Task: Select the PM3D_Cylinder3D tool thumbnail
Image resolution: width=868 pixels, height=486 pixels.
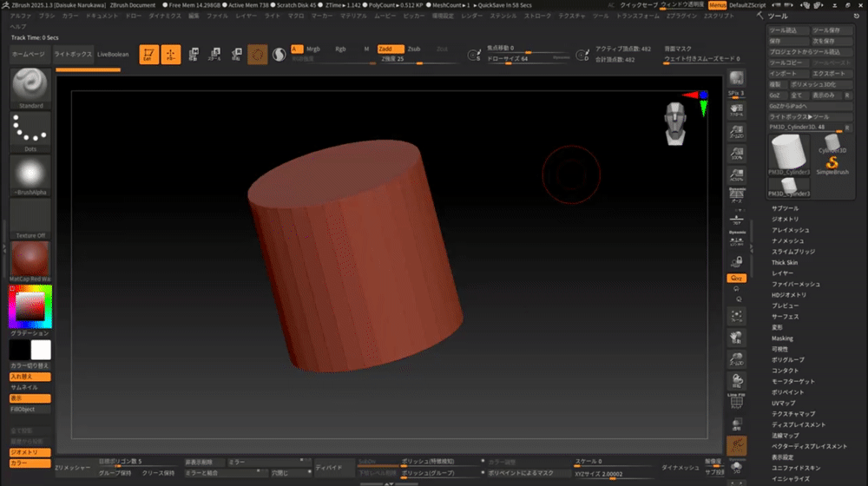Action: pyautogui.click(x=788, y=152)
